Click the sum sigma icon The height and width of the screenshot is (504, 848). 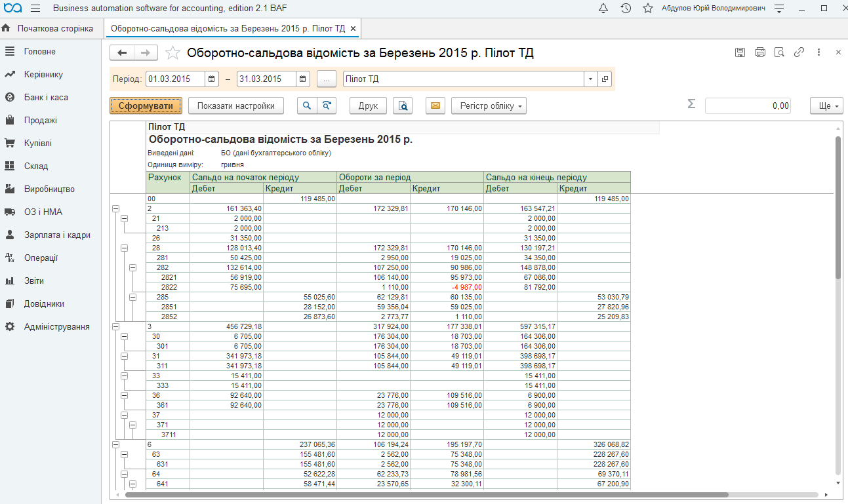[691, 105]
